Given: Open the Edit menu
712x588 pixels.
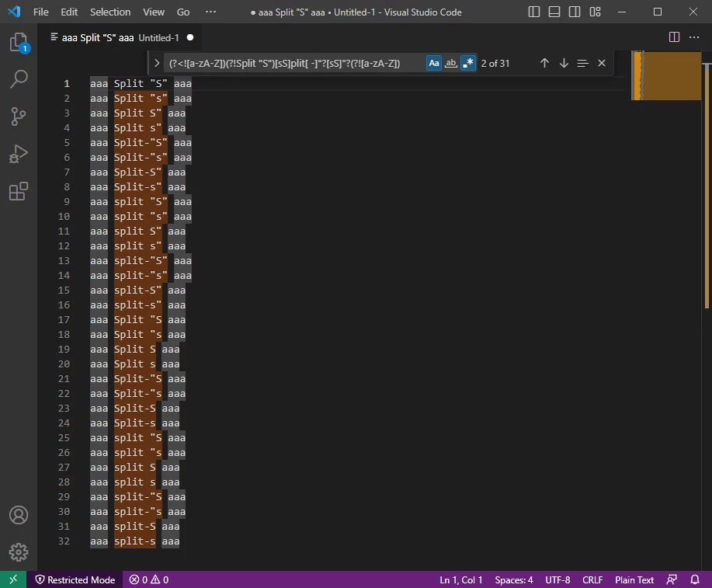Looking at the screenshot, I should (69, 12).
